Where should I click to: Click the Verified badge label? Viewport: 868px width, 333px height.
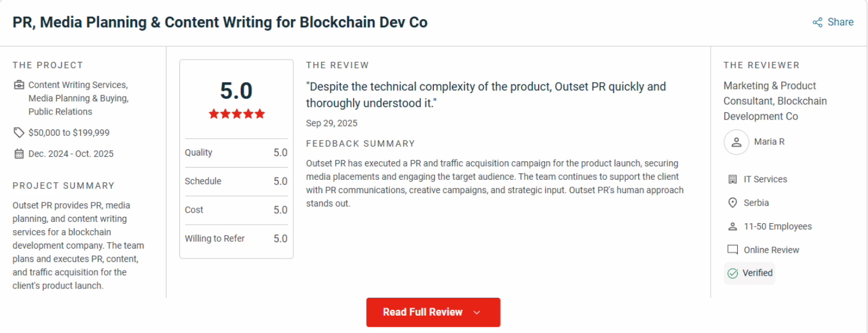point(758,273)
